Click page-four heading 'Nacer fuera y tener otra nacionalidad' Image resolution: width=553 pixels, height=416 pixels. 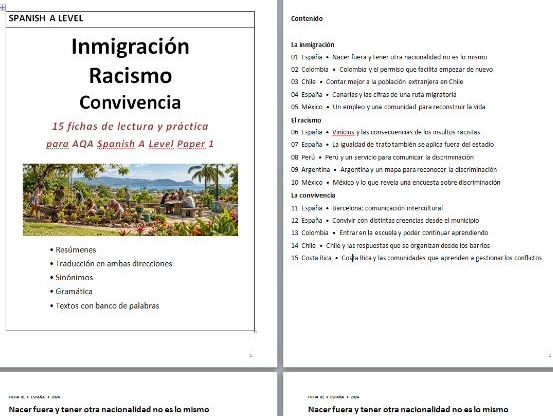[x=408, y=410]
